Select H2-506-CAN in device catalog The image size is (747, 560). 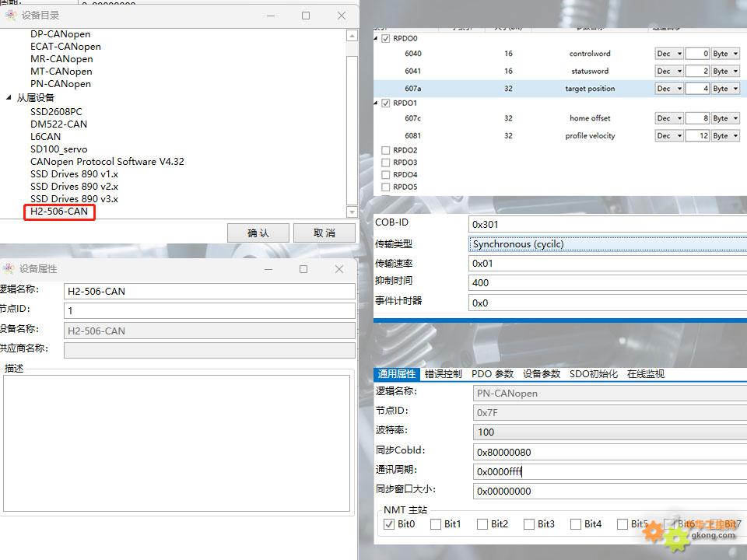59,212
